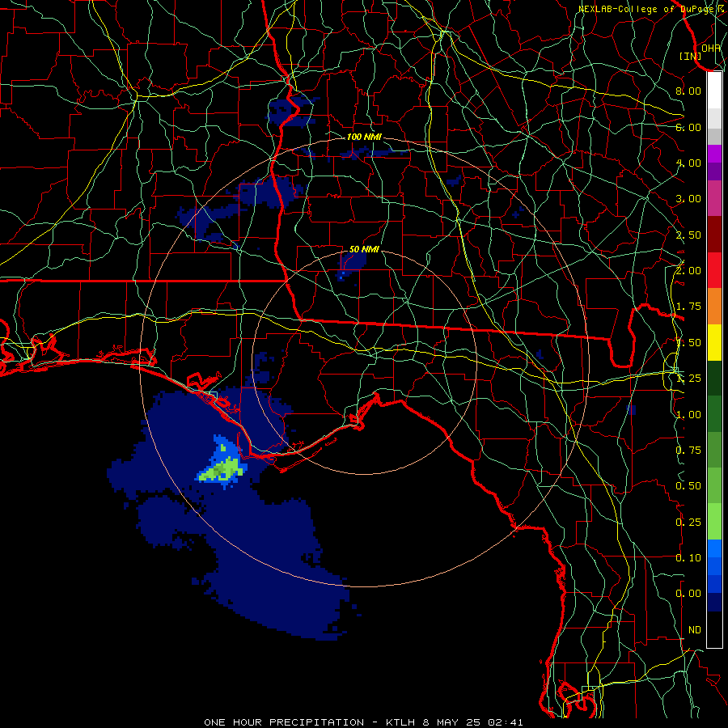Click the 2.00 scale value

coord(688,271)
